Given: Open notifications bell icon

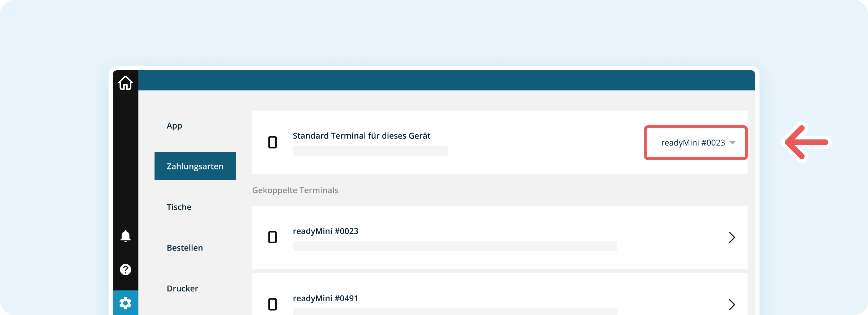Looking at the screenshot, I should [125, 236].
